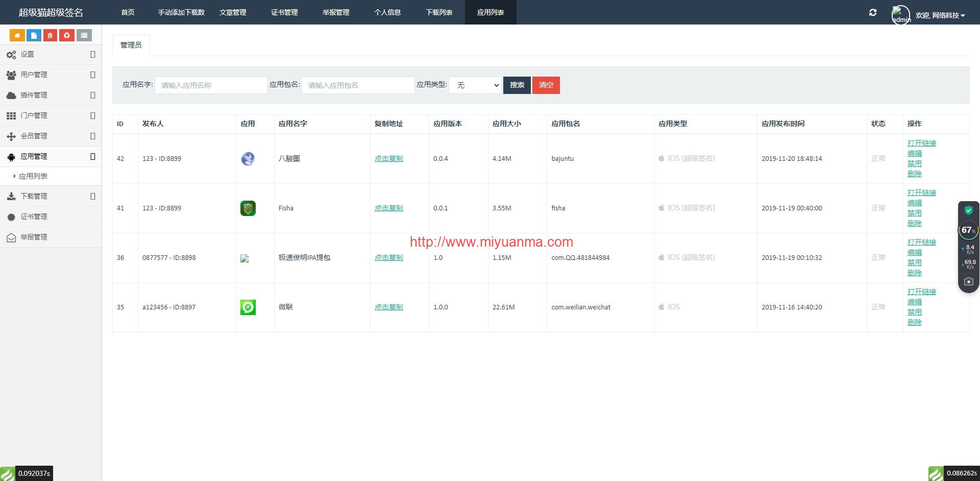Select the 应用列表 top tab
Image resolution: width=980 pixels, height=481 pixels.
[491, 12]
